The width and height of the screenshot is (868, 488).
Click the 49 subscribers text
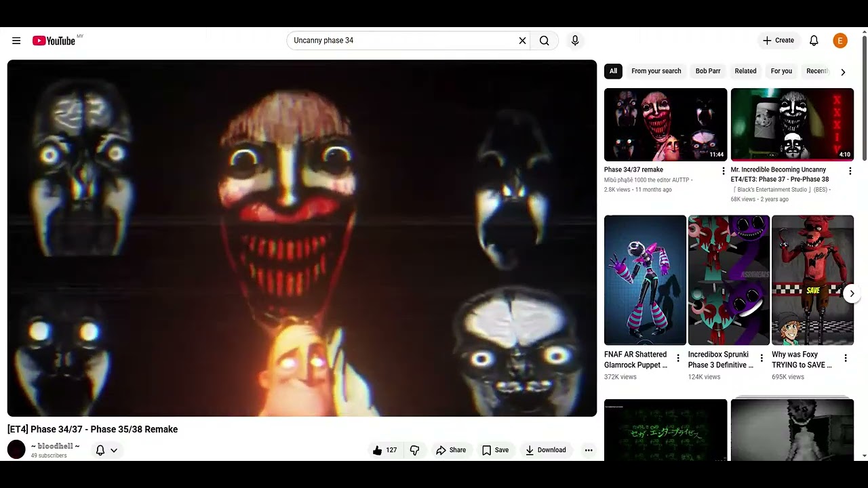pyautogui.click(x=49, y=455)
